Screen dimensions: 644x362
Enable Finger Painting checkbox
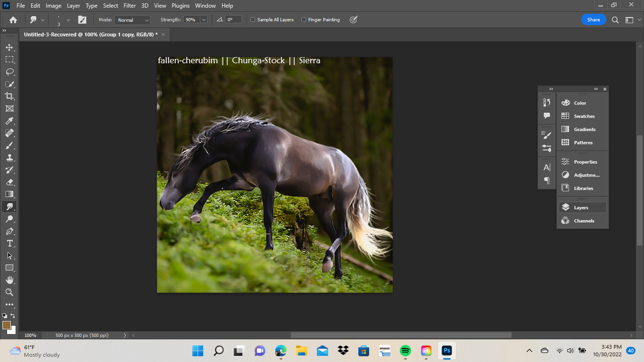(303, 20)
